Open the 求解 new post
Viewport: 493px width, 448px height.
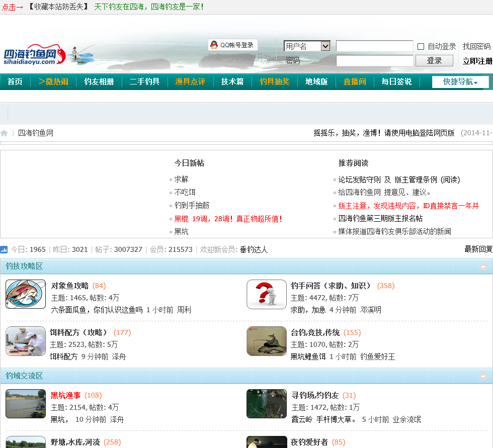tap(182, 180)
